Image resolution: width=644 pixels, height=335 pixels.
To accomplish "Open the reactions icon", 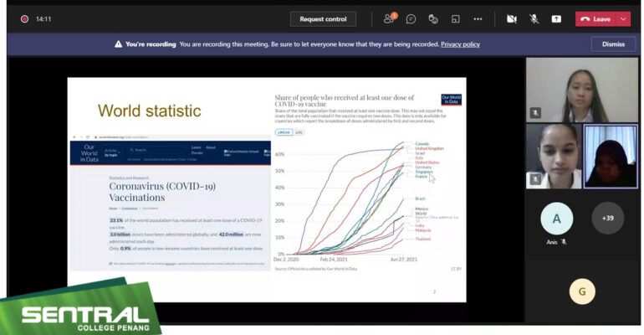I will coord(433,19).
